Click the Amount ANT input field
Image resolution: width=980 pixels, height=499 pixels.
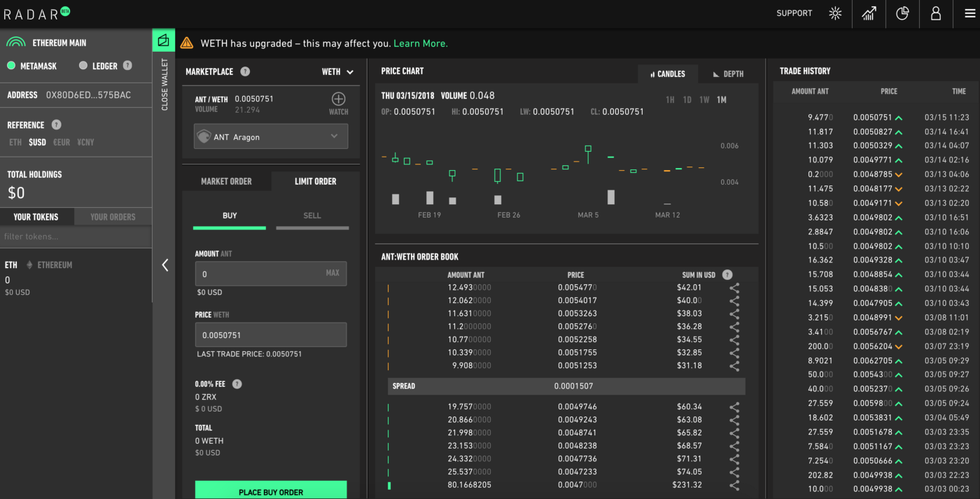tap(271, 274)
